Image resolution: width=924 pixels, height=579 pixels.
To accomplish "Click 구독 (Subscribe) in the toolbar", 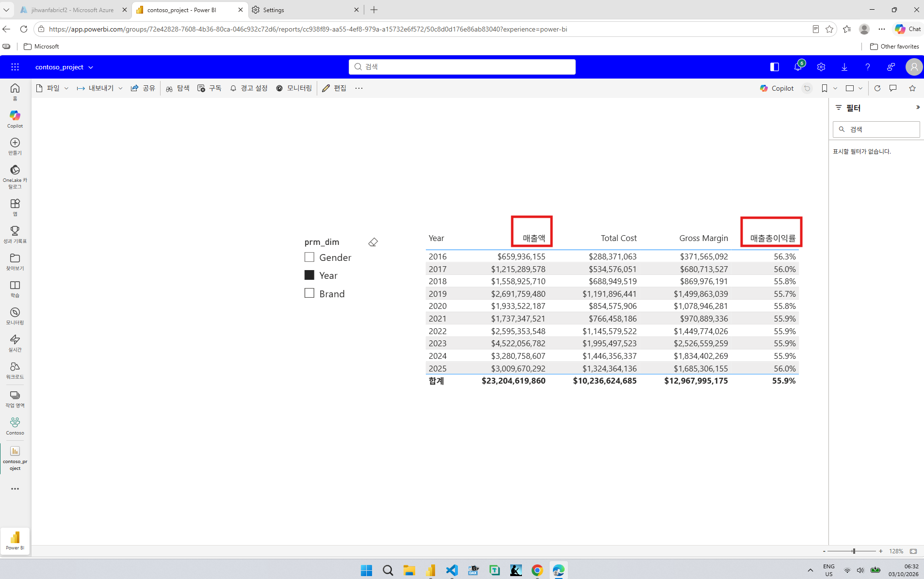I will pyautogui.click(x=210, y=88).
